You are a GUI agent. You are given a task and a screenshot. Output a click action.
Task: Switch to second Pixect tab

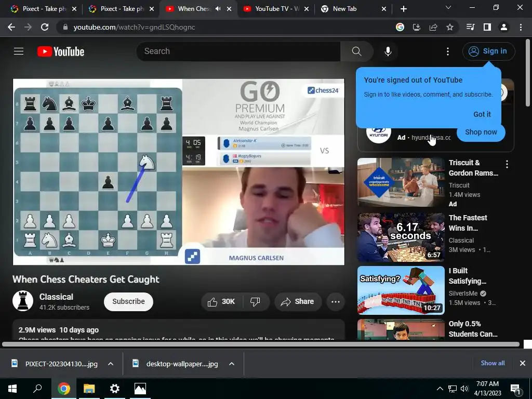coord(121,9)
